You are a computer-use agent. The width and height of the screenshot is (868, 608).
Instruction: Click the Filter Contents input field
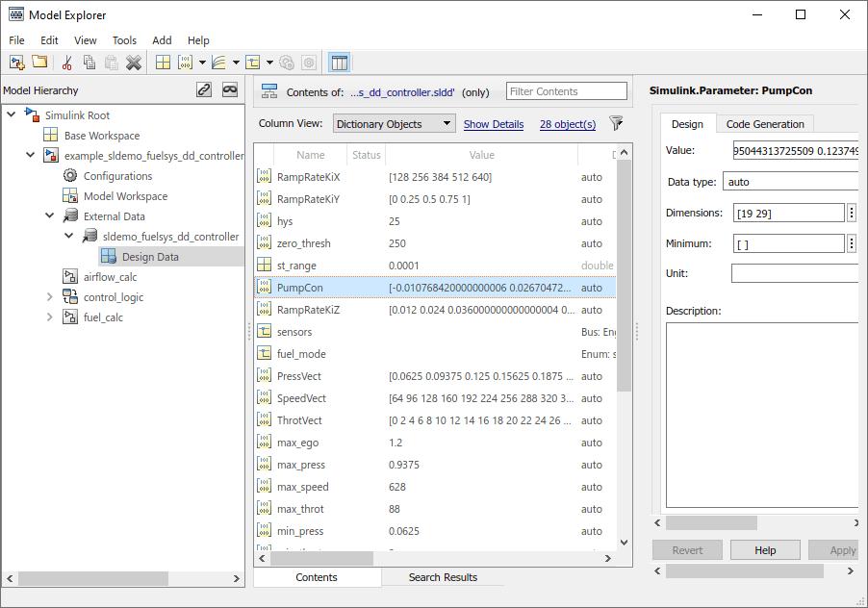pos(567,91)
